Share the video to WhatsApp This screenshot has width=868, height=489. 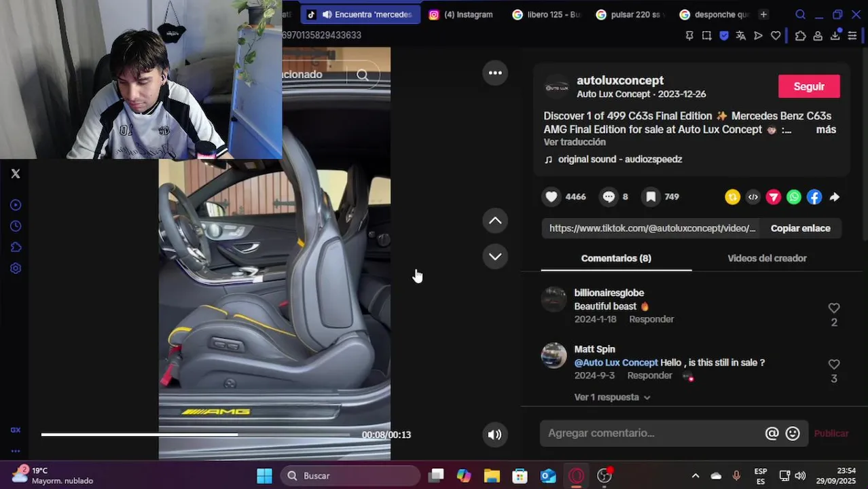(793, 197)
